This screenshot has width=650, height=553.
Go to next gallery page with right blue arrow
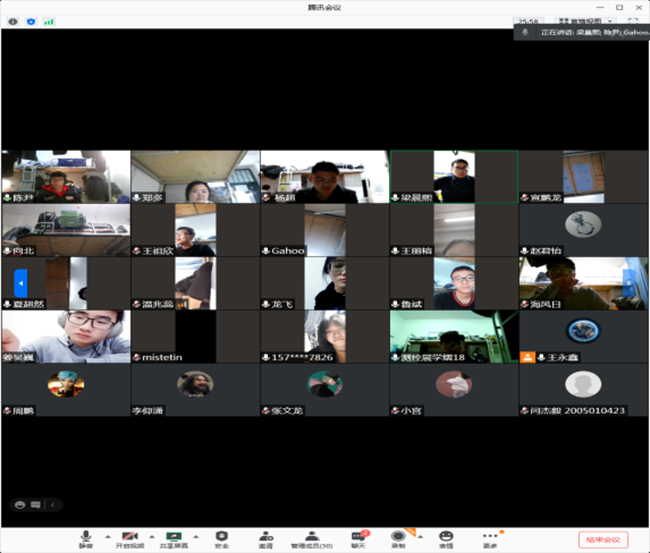pyautogui.click(x=629, y=283)
